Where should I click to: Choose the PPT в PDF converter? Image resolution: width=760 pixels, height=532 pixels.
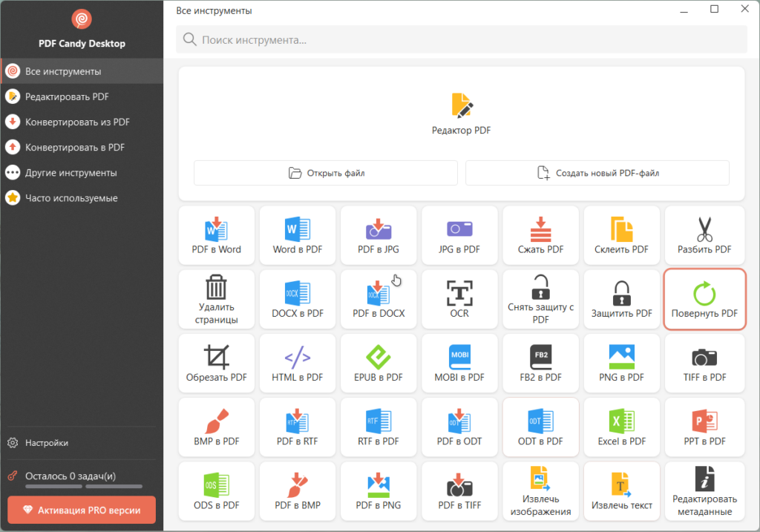pos(704,427)
